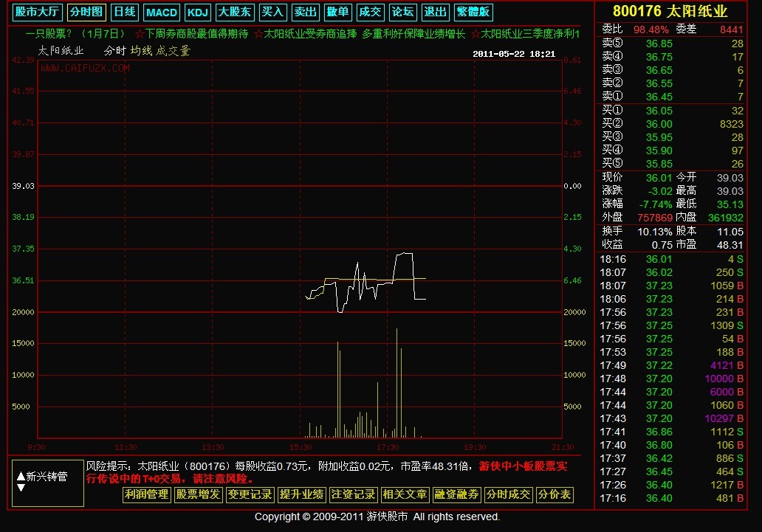Go to the 论坛 forum

[402, 13]
